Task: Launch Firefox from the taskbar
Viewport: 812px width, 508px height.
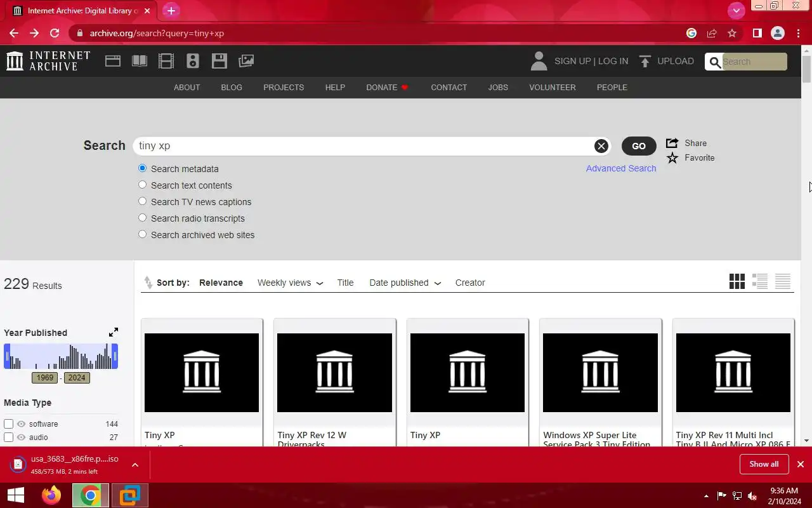Action: pyautogui.click(x=51, y=495)
